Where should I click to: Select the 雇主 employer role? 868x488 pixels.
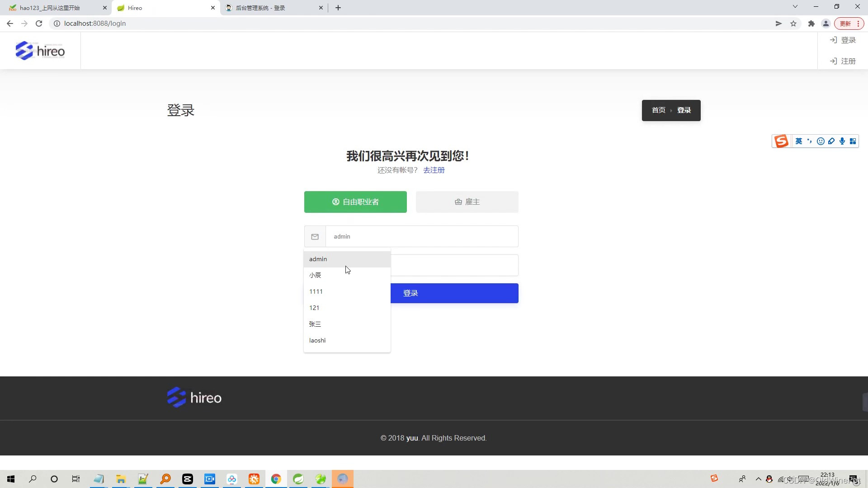tap(467, 202)
